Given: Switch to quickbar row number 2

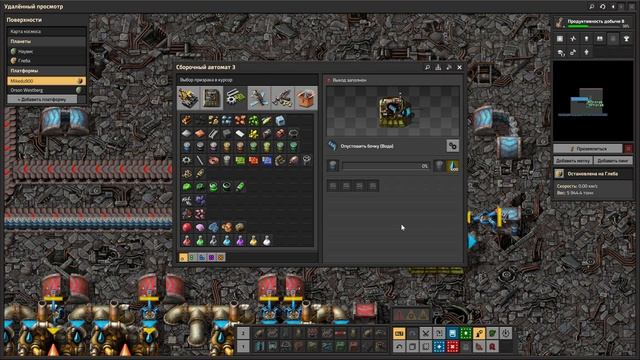Looking at the screenshot, I should coord(243,333).
